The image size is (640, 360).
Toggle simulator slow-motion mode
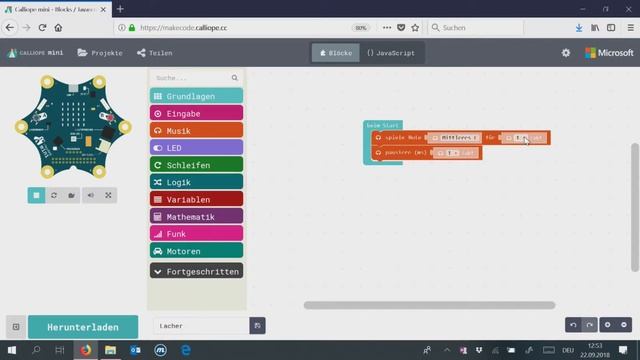(71, 195)
